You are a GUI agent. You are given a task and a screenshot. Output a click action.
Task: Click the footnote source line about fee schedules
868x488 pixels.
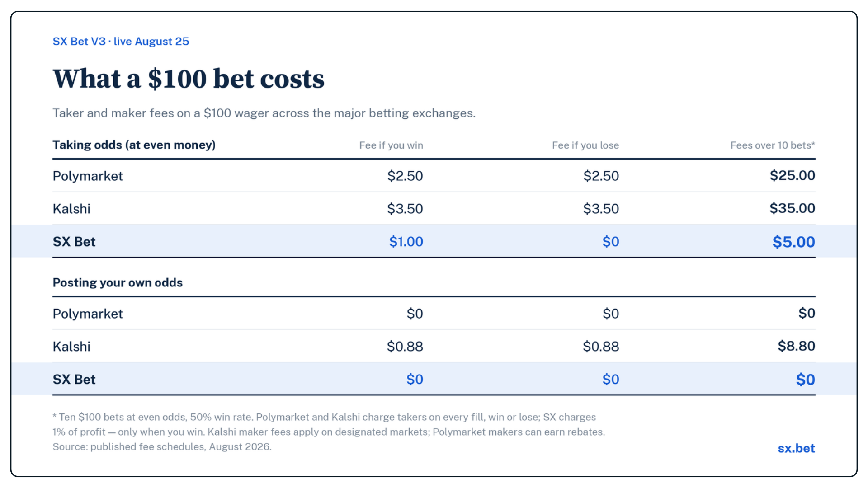coord(162,447)
